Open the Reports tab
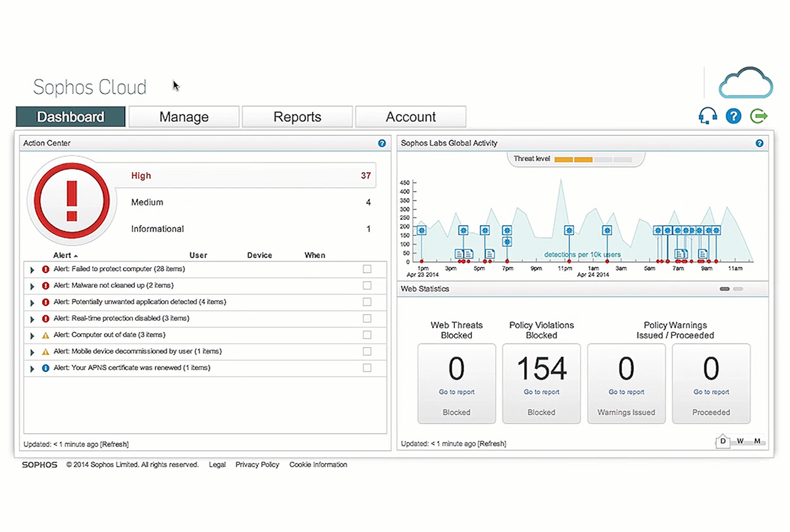This screenshot has height=532, width=790. point(297,117)
